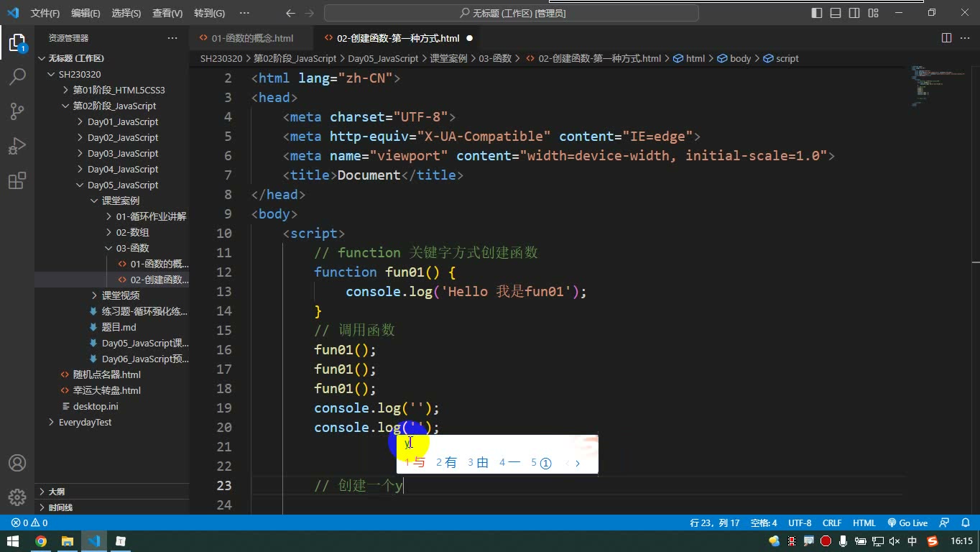Open the Source Control view icon
980x552 pixels.
(x=17, y=111)
